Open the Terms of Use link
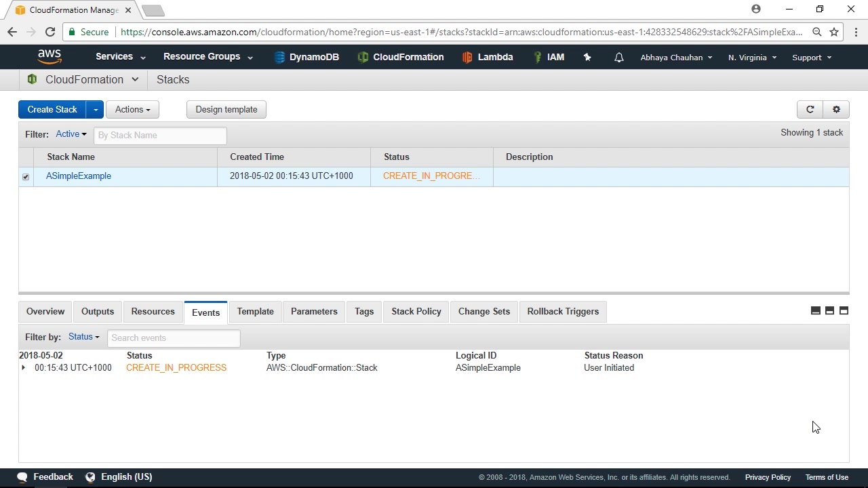 (827, 477)
